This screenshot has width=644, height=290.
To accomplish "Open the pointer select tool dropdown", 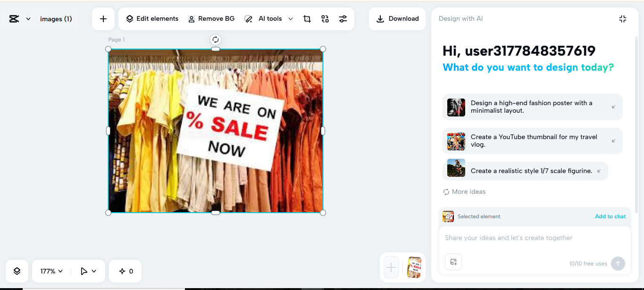I will point(88,271).
